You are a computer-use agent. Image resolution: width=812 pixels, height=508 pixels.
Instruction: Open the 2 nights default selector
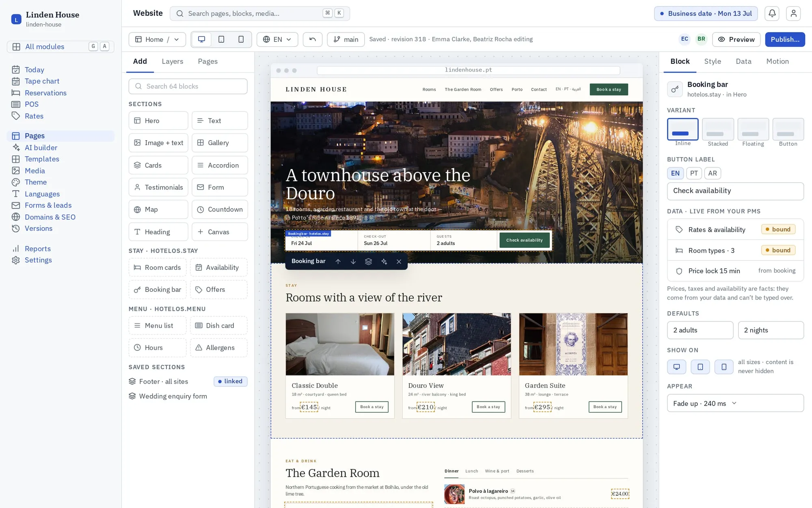(x=771, y=330)
